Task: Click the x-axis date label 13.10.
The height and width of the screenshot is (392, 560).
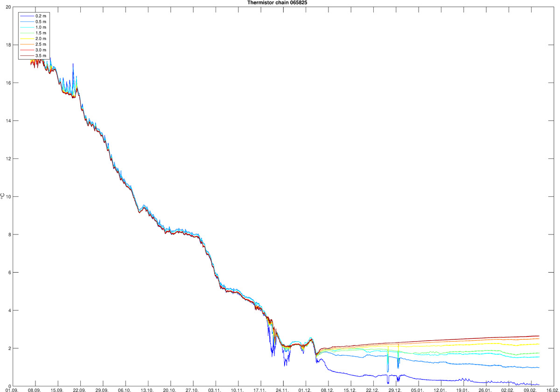Action: [147, 390]
